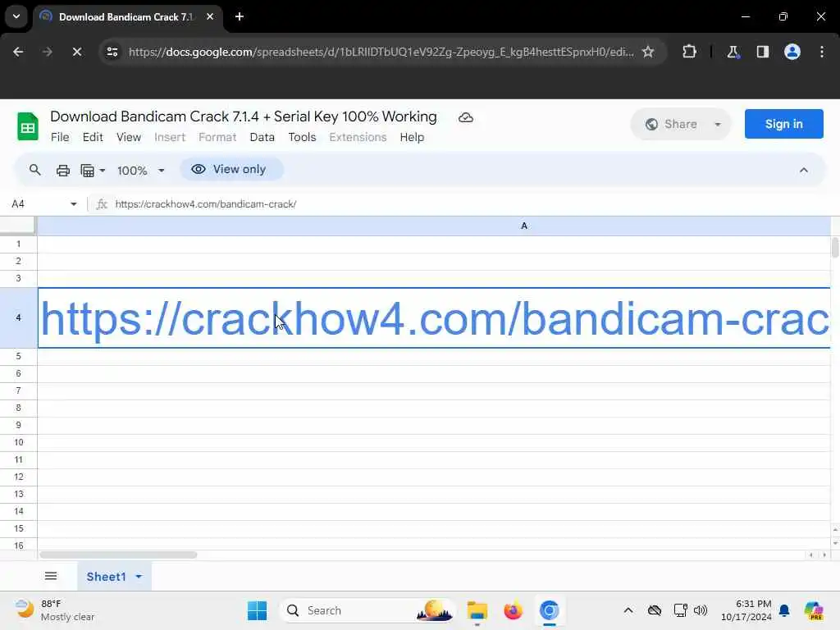Open the clock showing 6:31 PM
This screenshot has width=840, height=630.
[x=746, y=610]
